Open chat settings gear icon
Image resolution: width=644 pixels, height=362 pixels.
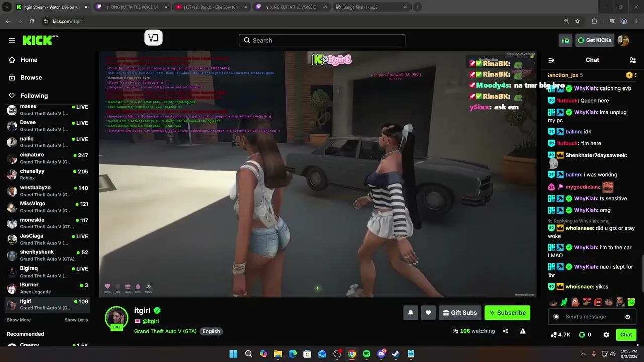tap(606, 334)
